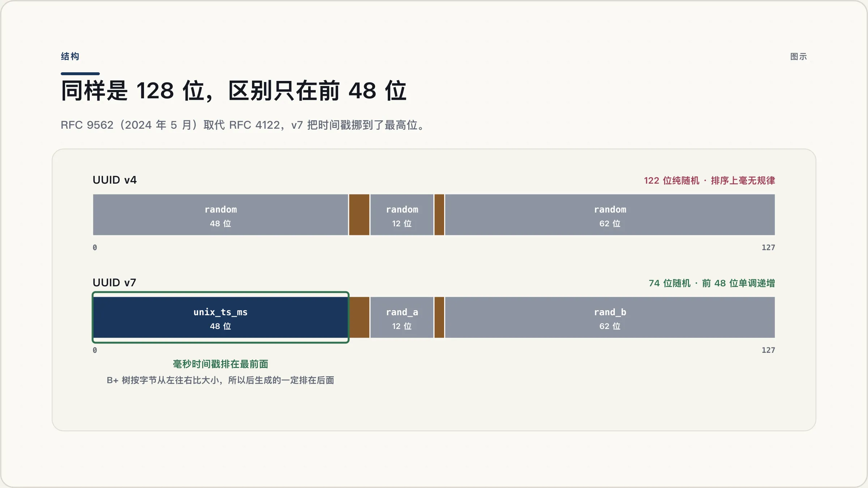Select the unix_ts_ms 48 位 segment
868x488 pixels.
click(221, 317)
